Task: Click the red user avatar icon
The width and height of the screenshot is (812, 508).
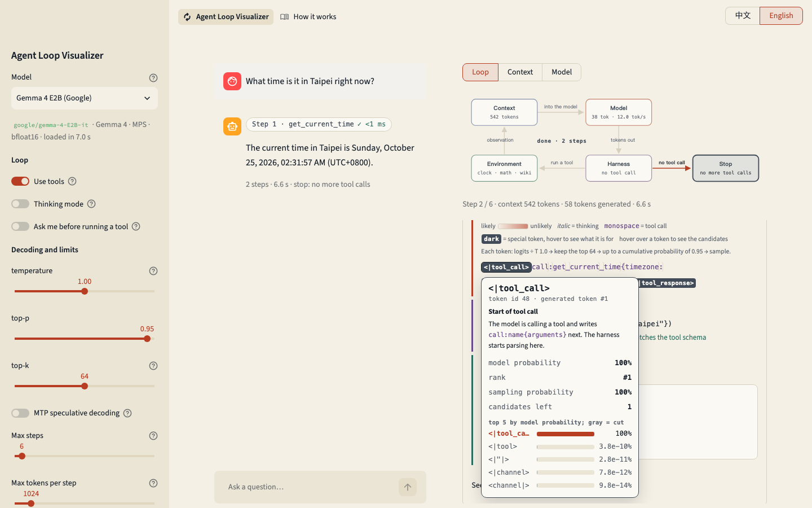Action: [x=232, y=81]
